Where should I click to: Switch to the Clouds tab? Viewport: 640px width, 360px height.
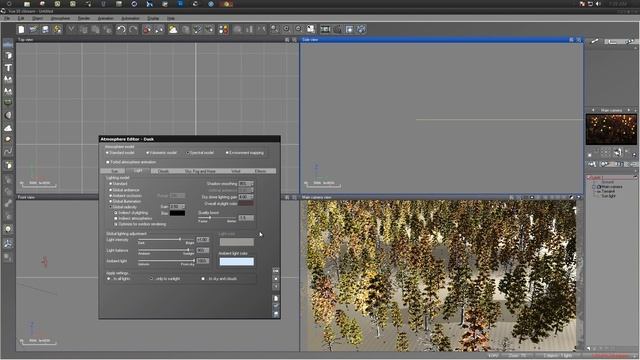[164, 171]
